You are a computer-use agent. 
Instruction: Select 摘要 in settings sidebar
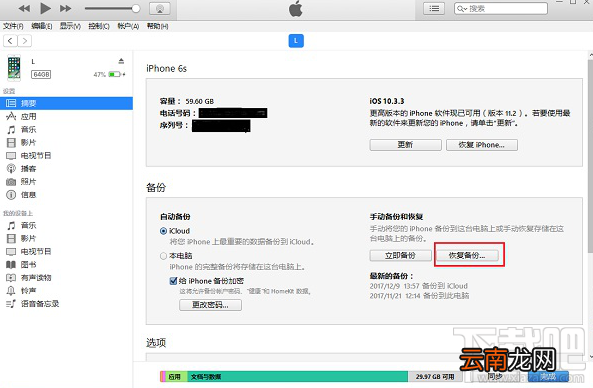coord(66,103)
